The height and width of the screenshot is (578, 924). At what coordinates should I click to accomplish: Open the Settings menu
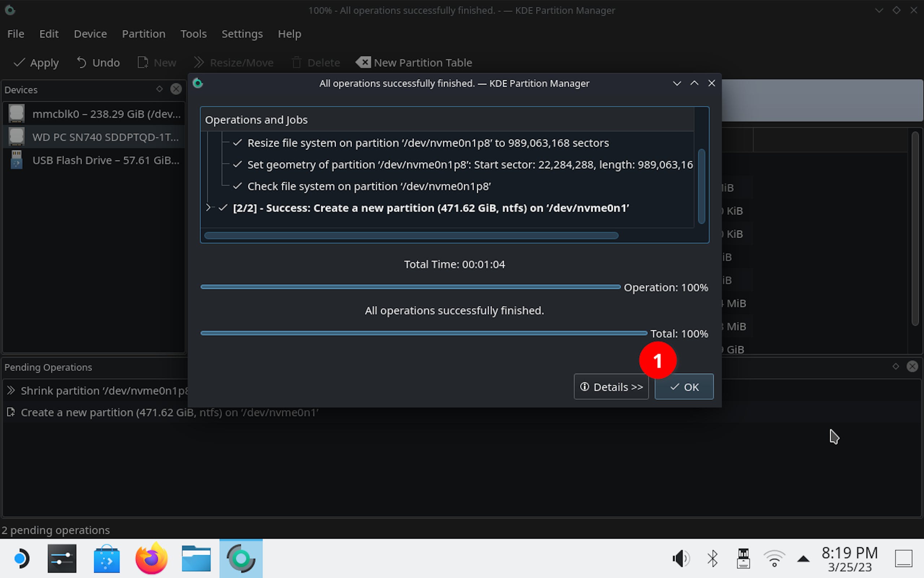[x=242, y=34]
